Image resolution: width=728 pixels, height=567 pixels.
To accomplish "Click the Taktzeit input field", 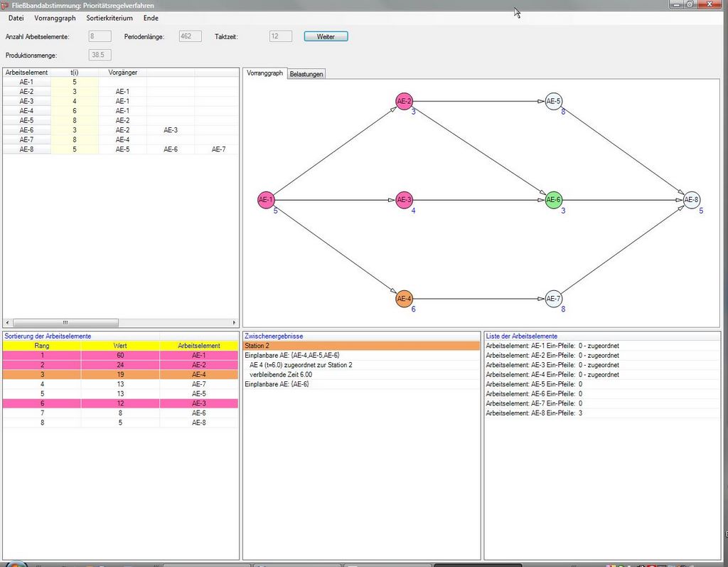I will tap(281, 36).
